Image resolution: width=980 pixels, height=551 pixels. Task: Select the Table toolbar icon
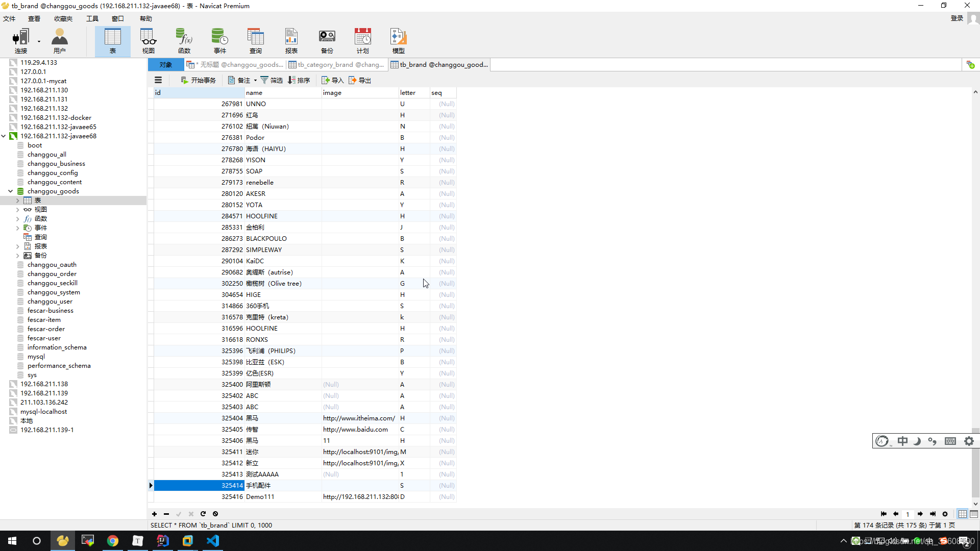[x=112, y=41]
